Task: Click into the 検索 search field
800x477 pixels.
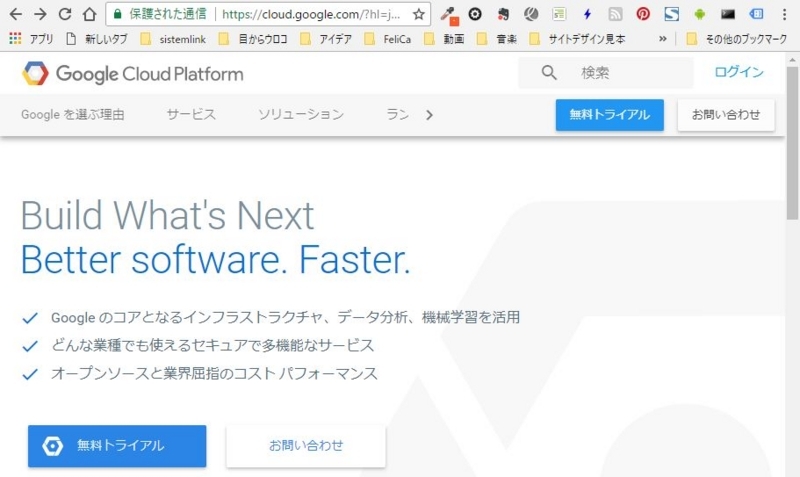Action: (x=606, y=73)
